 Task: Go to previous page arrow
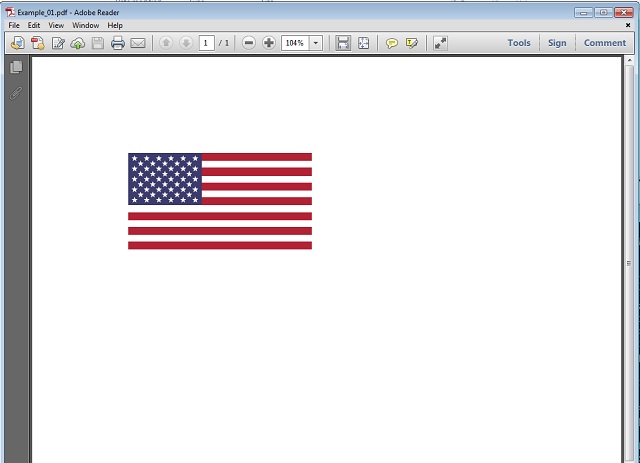coord(166,43)
